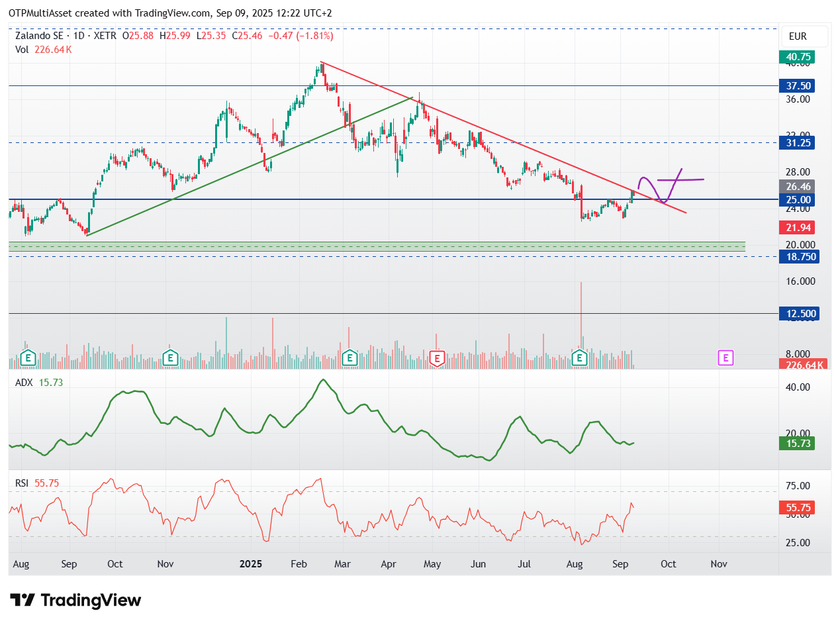
Task: Click the TradingView wordmark text
Action: [x=91, y=601]
